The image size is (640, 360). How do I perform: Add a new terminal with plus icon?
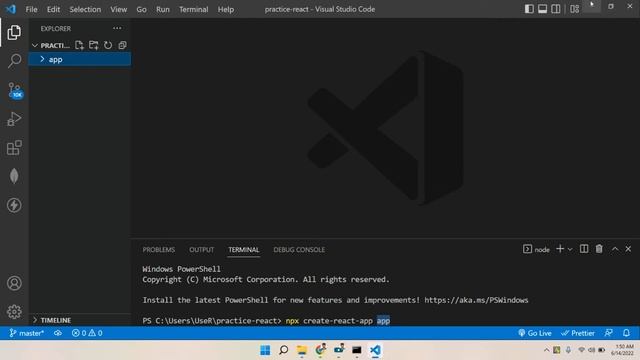point(560,249)
